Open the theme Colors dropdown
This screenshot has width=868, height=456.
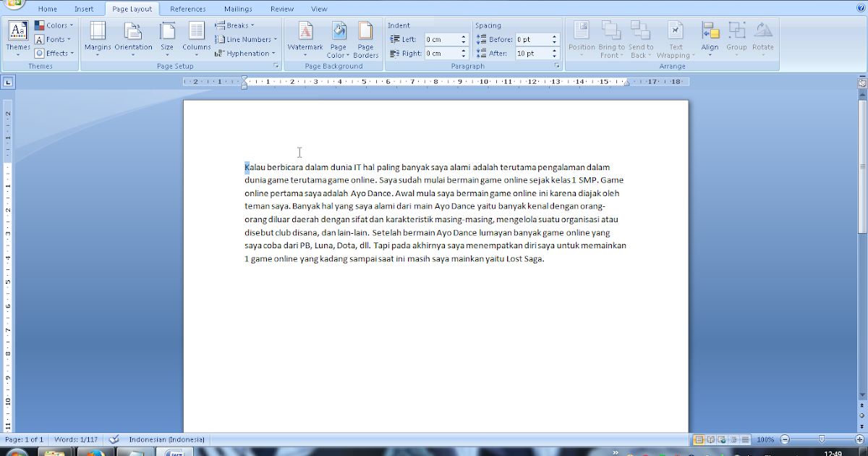click(x=54, y=24)
